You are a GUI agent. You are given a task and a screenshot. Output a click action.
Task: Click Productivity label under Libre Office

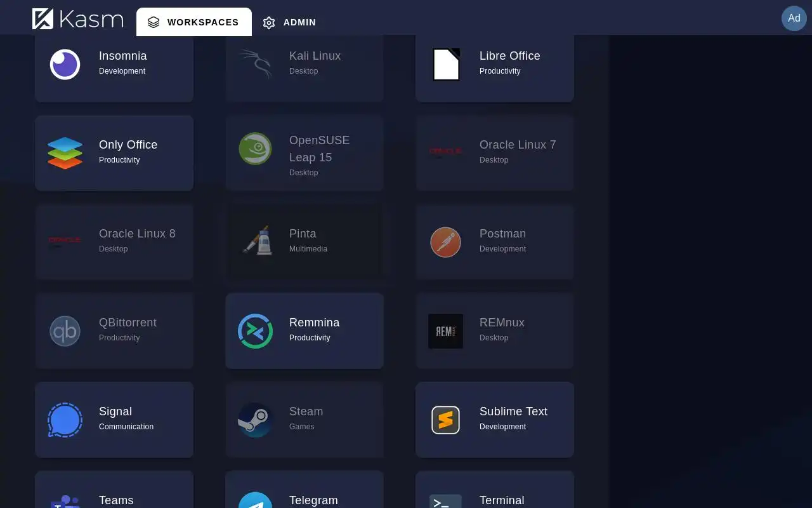point(500,71)
